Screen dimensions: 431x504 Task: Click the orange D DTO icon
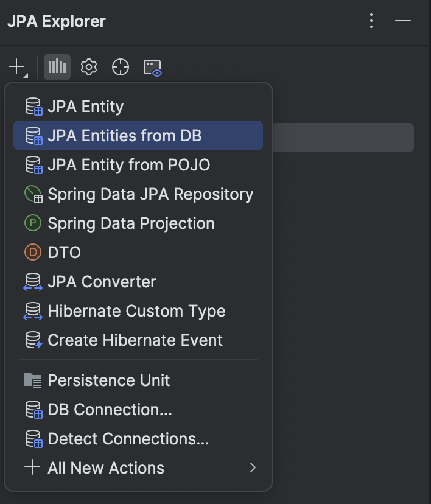click(33, 253)
